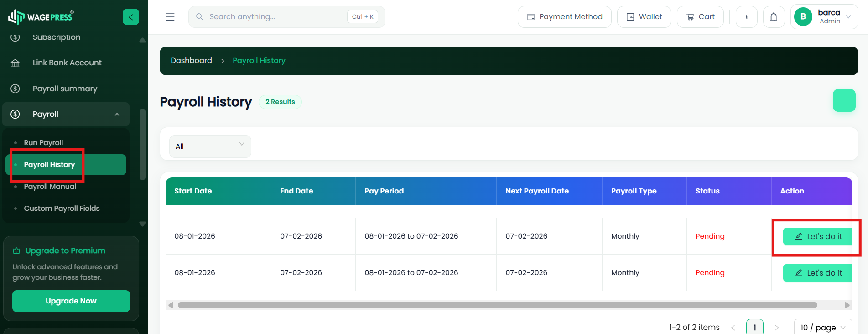The height and width of the screenshot is (334, 868).
Task: Click next page arrow
Action: 777,328
